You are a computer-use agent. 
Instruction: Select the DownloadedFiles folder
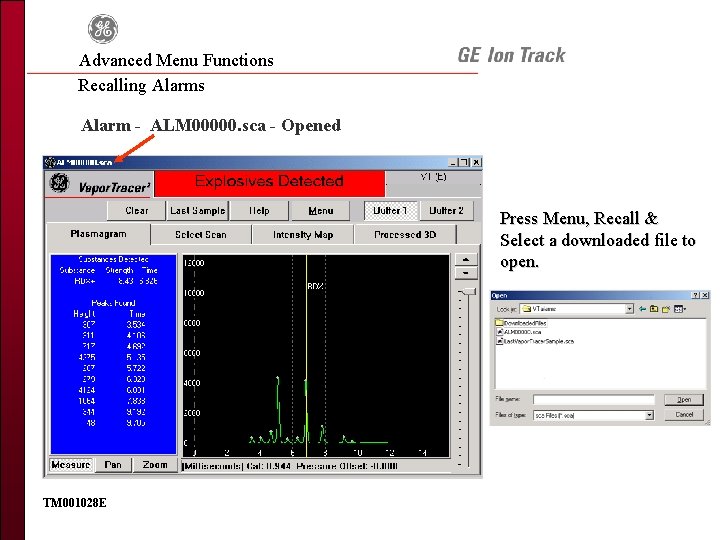521,323
